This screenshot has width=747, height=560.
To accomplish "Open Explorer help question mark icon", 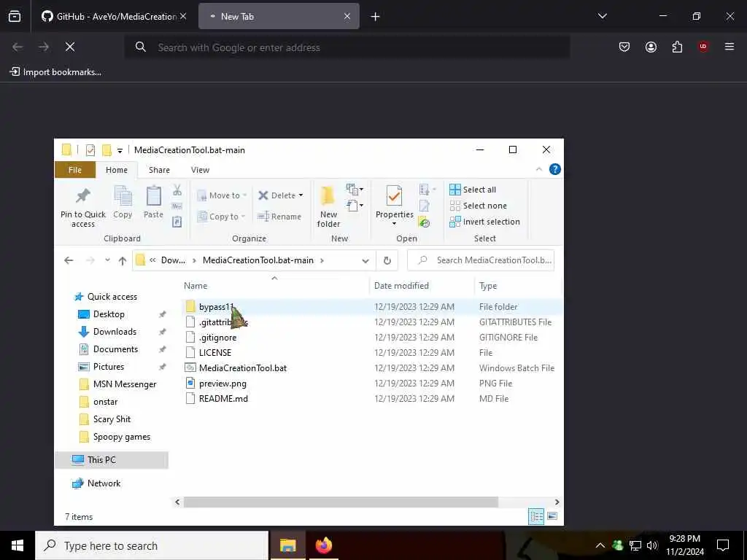I will [x=555, y=169].
